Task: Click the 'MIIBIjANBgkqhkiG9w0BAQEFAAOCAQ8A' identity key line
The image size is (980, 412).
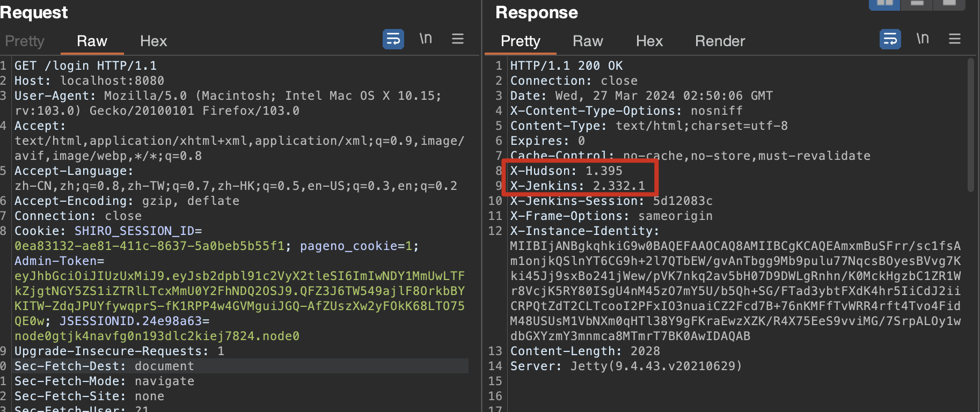Action: click(x=735, y=246)
